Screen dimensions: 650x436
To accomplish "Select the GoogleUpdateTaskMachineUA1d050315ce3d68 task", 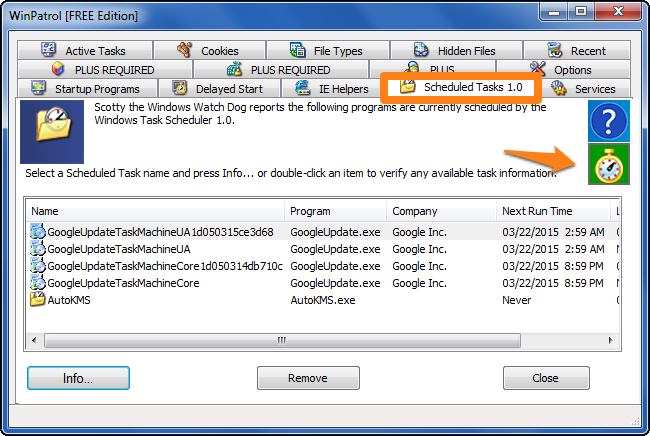I will click(x=160, y=232).
